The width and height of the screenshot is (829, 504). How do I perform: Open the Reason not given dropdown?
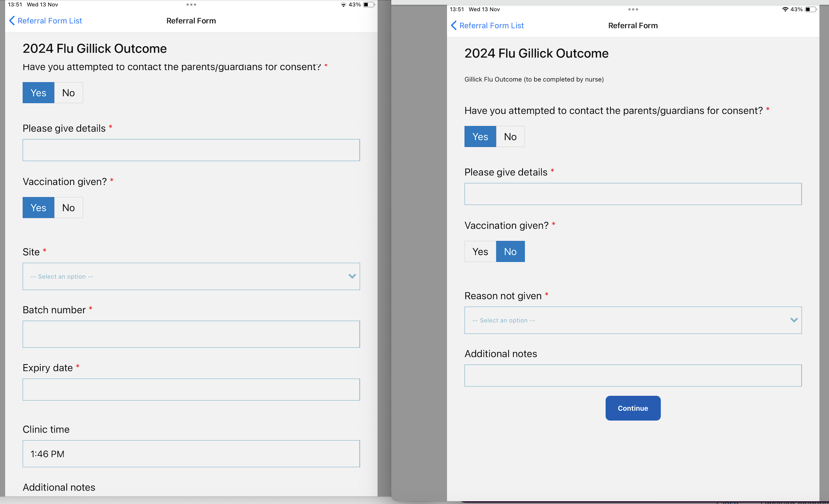(x=633, y=320)
